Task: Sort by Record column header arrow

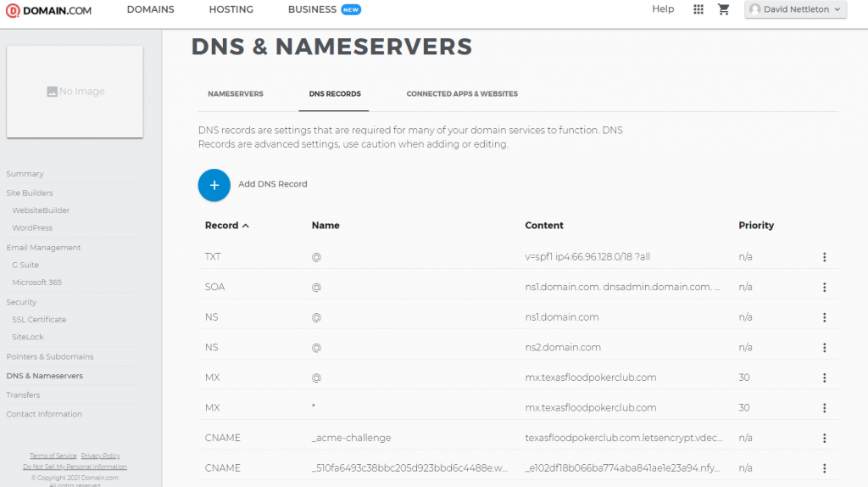Action: point(246,226)
